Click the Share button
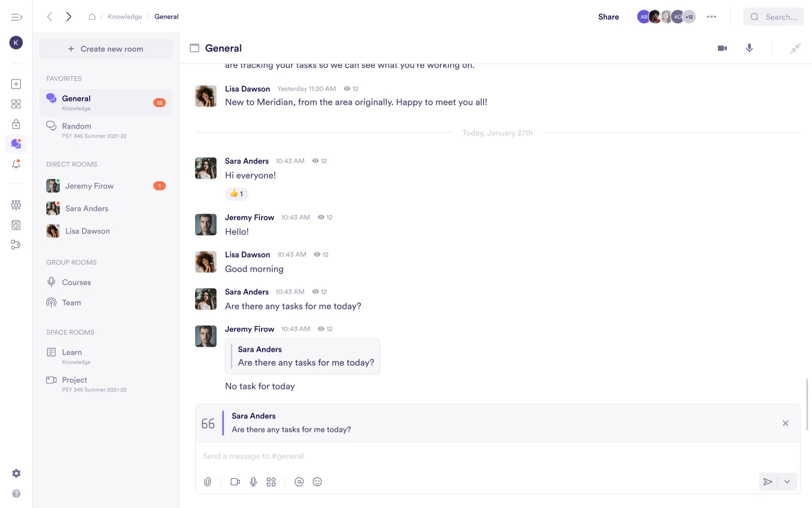This screenshot has height=508, width=812. point(608,17)
